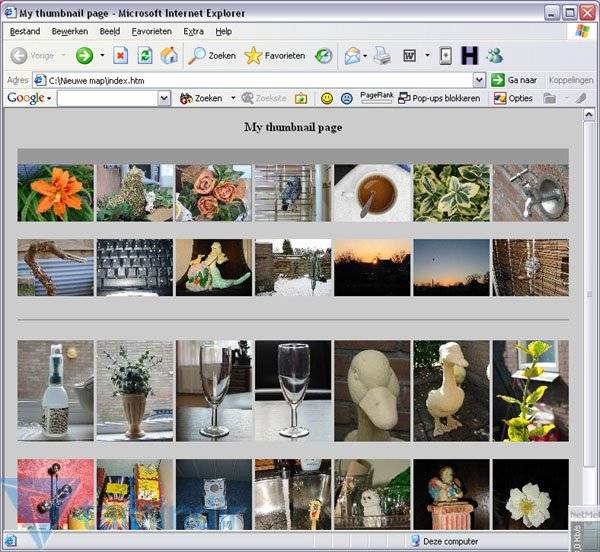Screen dimensions: 600x552
Task: Expand the Google search box dropdown
Action: point(164,99)
